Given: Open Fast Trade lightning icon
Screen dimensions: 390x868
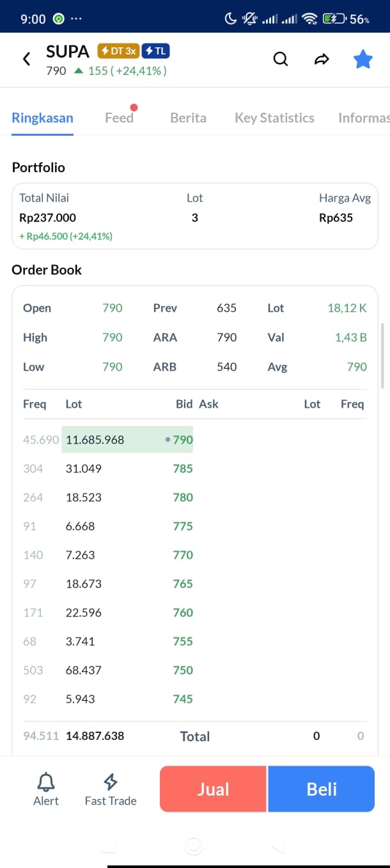Looking at the screenshot, I should pyautogui.click(x=111, y=782).
